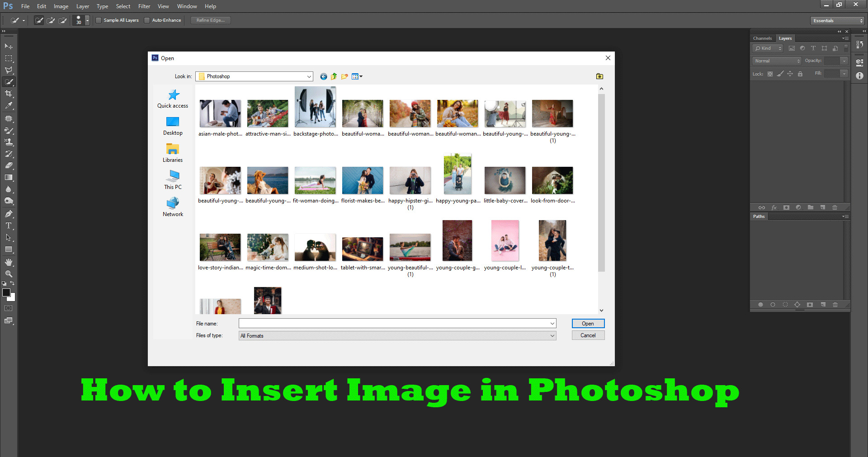
Task: Navigate to Desktop in the sidebar
Action: (x=172, y=126)
